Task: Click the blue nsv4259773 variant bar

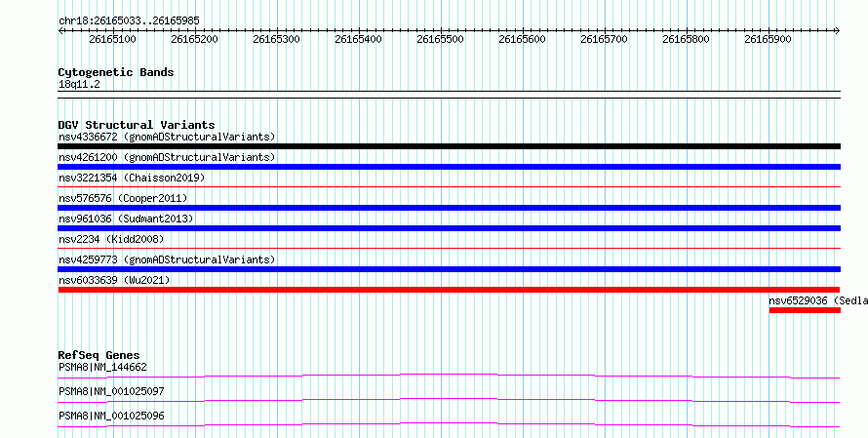Action: (x=449, y=269)
